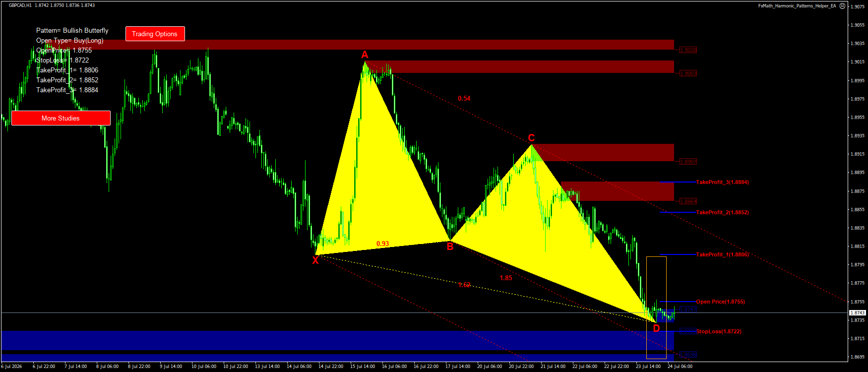Click the '15 Jul 14:00' time axis label
The image size is (868, 372).
tap(363, 367)
